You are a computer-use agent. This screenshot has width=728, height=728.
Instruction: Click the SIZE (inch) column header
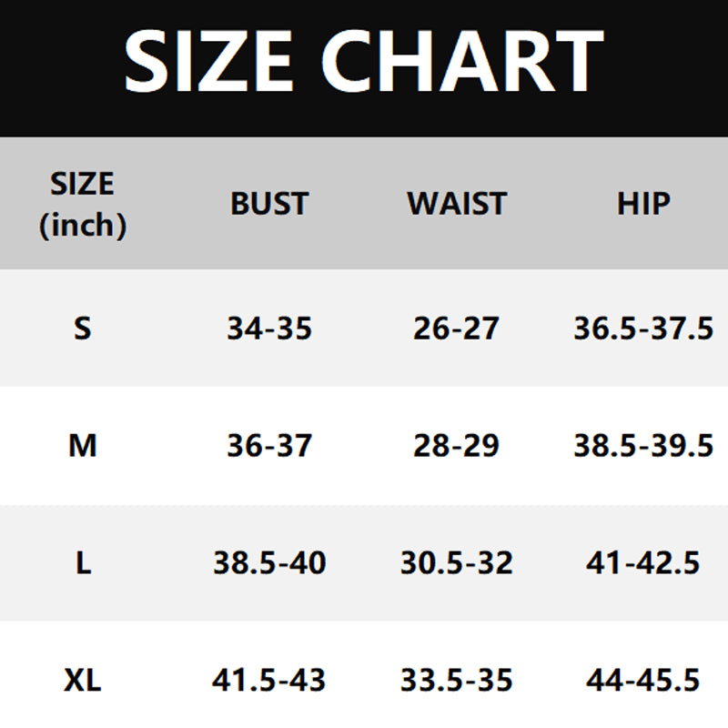click(83, 204)
